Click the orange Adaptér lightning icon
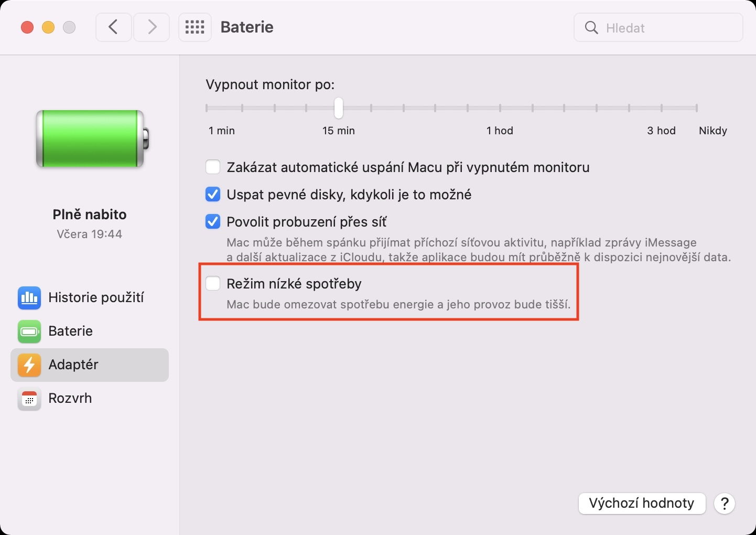The image size is (756, 535). click(29, 365)
